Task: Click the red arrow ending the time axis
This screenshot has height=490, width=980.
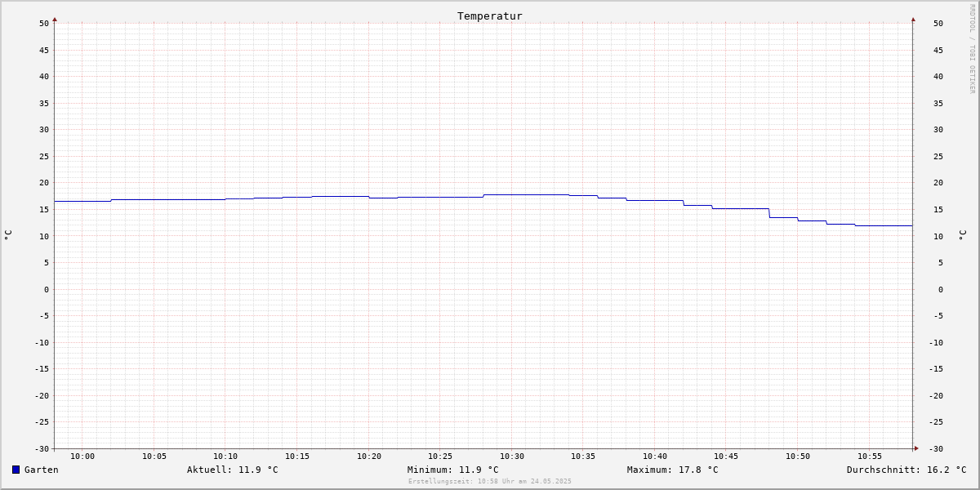Action: (916, 448)
